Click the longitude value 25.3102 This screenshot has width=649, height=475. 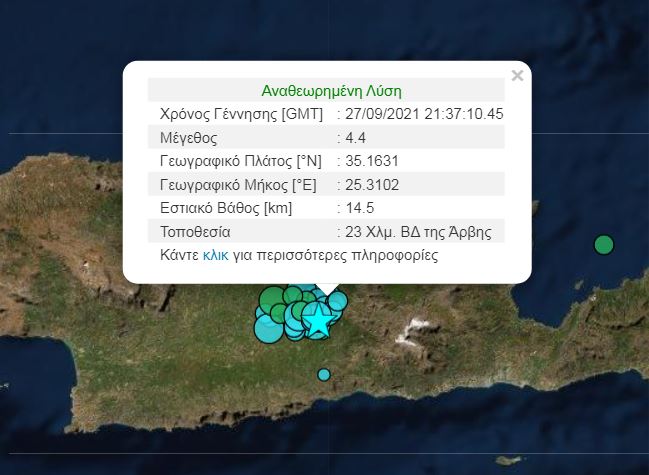coord(372,185)
